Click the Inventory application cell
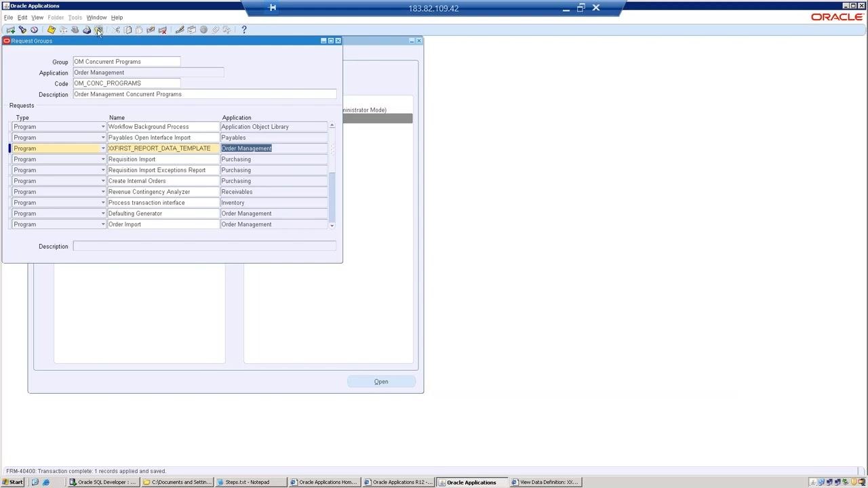The image size is (868, 488). (x=274, y=203)
